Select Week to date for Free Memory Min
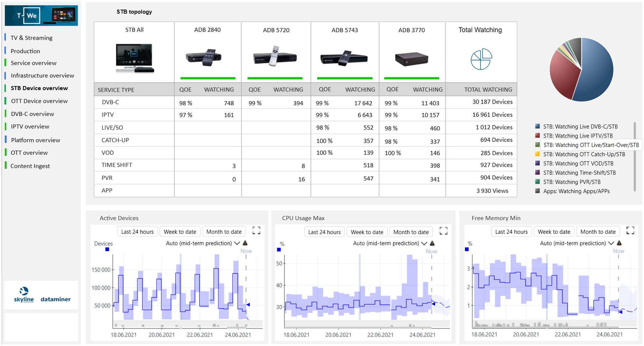The height and width of the screenshot is (346, 644). click(x=554, y=232)
